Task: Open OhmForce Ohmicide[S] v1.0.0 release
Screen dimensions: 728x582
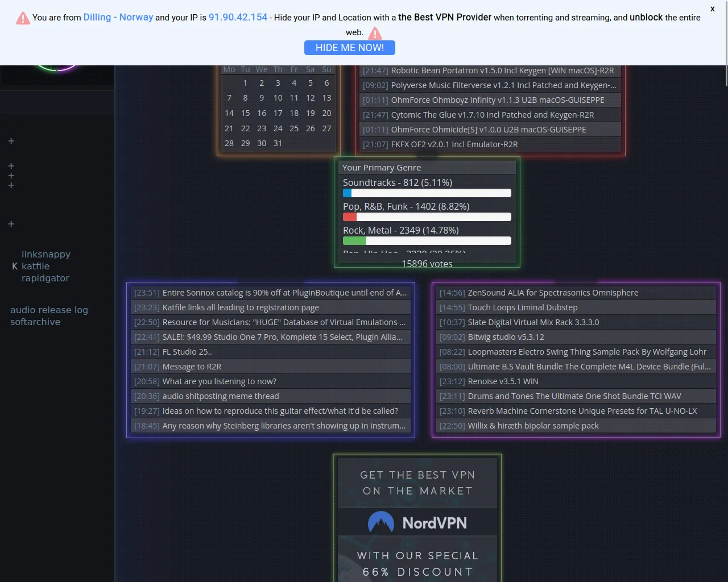Action: tap(490, 130)
